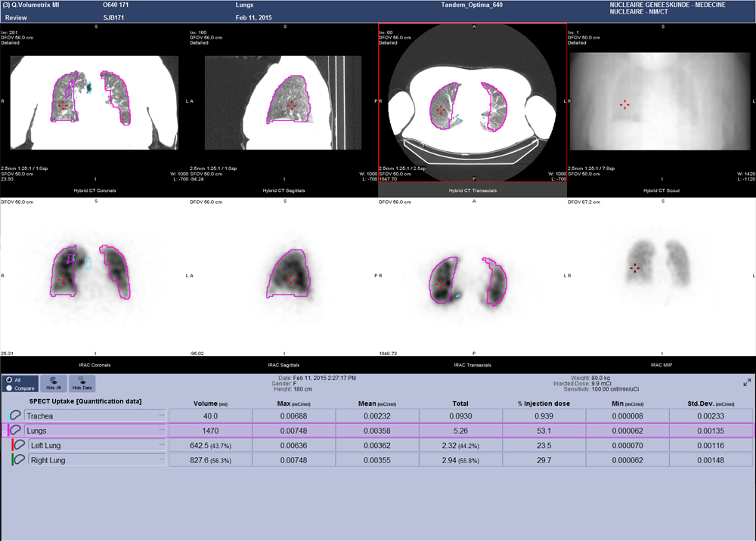Open the Trachea row ellipsis menu
This screenshot has width=756, height=541.
point(161,415)
